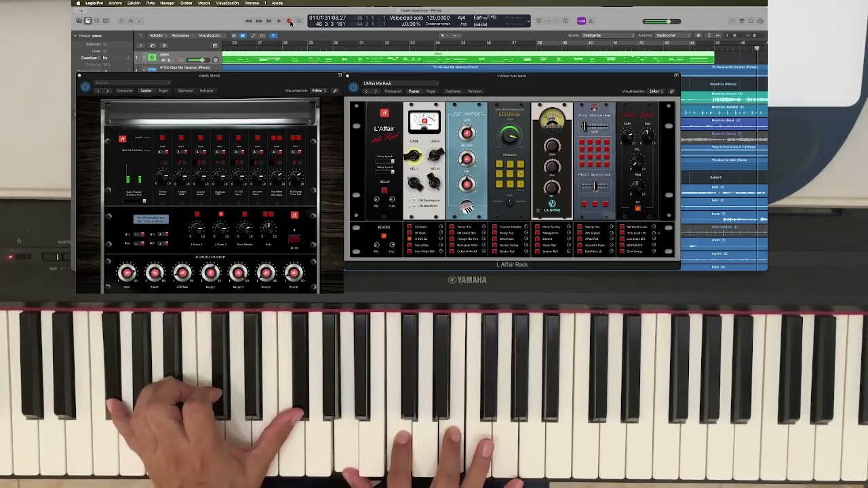Open the Archivo menu
The height and width of the screenshot is (488, 868).
tap(115, 3)
